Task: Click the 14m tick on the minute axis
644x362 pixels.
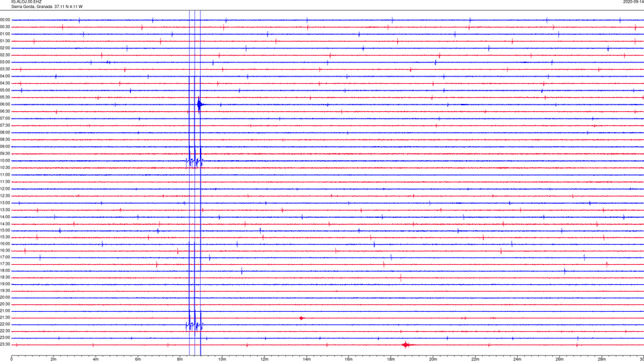Action: pyautogui.click(x=307, y=359)
